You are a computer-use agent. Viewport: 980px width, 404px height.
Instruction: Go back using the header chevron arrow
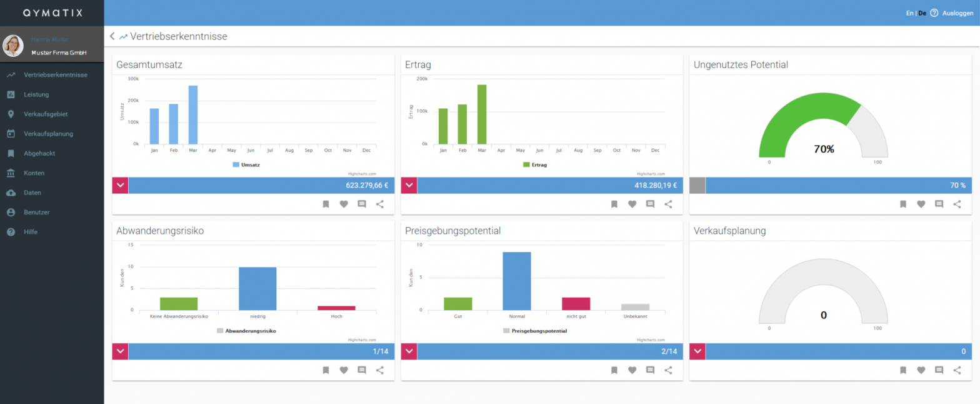coord(112,36)
